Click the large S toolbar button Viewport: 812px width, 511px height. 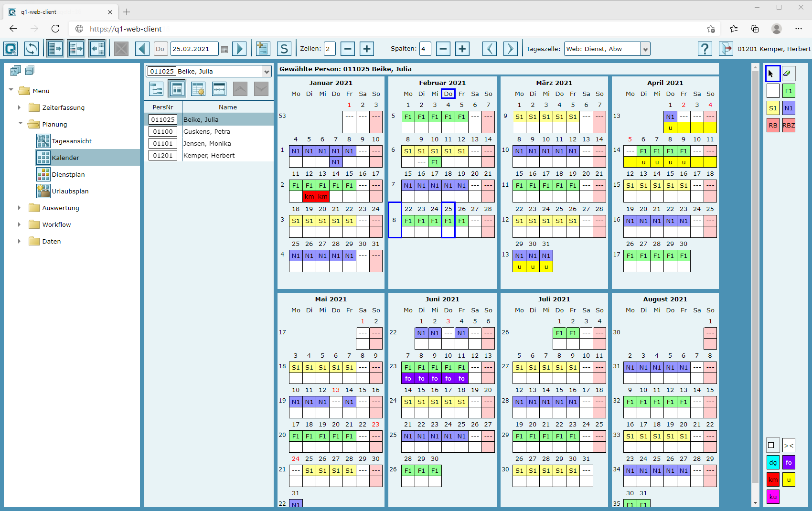pos(284,49)
